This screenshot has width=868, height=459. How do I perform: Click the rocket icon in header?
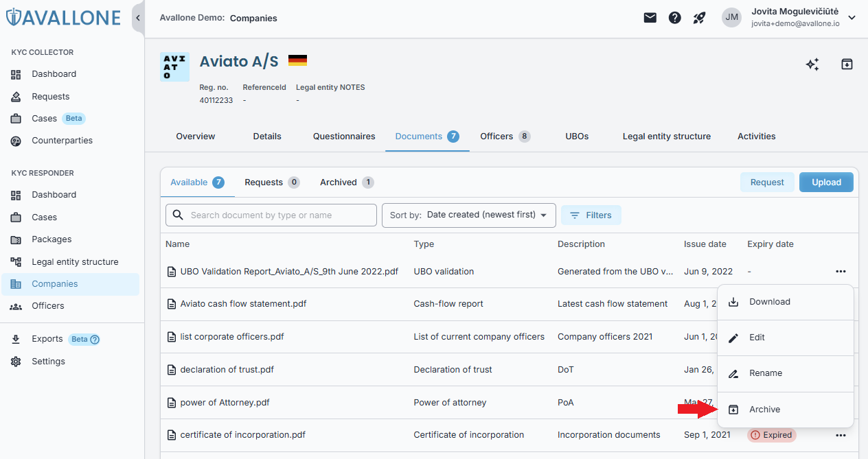[x=699, y=18]
